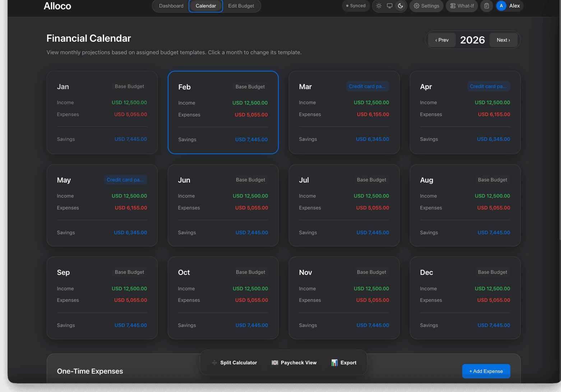Select the Jul month heading

click(x=304, y=180)
